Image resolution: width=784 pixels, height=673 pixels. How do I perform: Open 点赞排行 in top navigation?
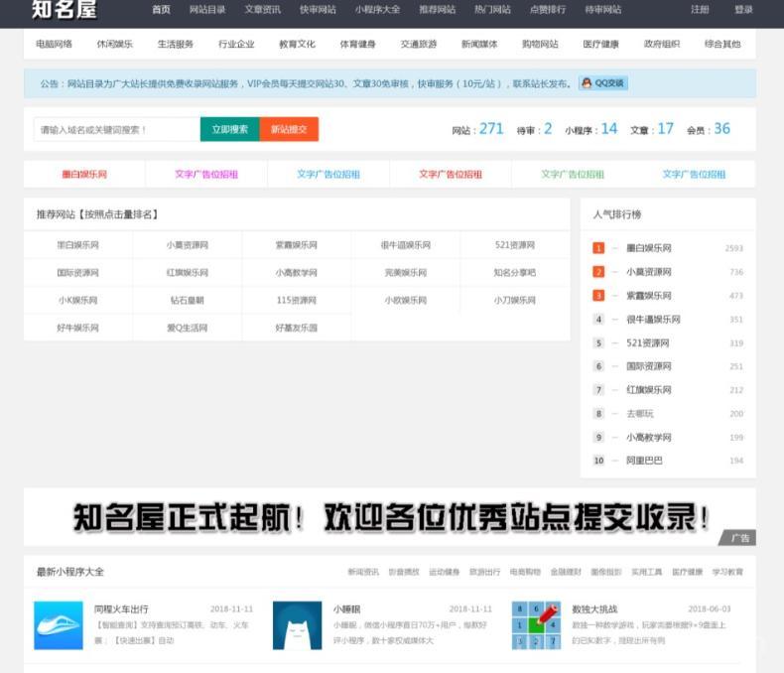pyautogui.click(x=548, y=10)
